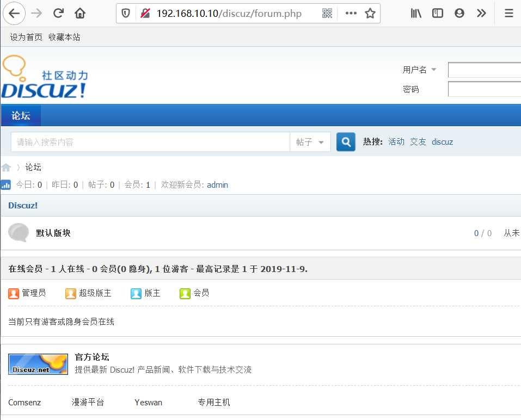Viewport: 521px width, 420px height.
Task: Click the 活动 hot search link
Action: coord(396,142)
